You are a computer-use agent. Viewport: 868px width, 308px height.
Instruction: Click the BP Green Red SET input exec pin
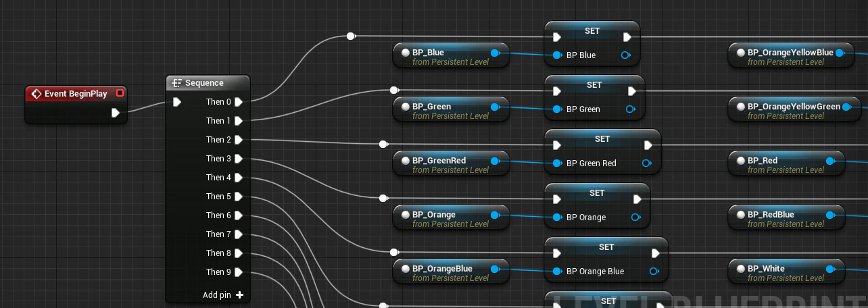click(556, 145)
